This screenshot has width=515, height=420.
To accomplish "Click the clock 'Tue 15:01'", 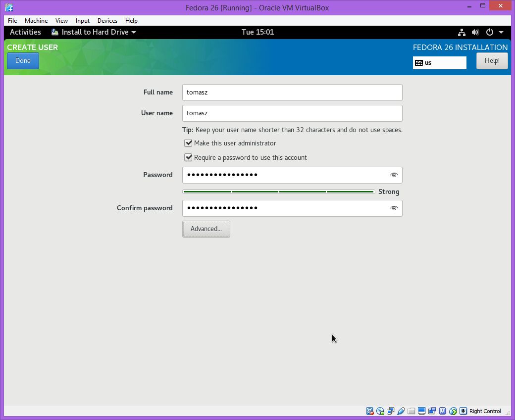I will tap(258, 32).
